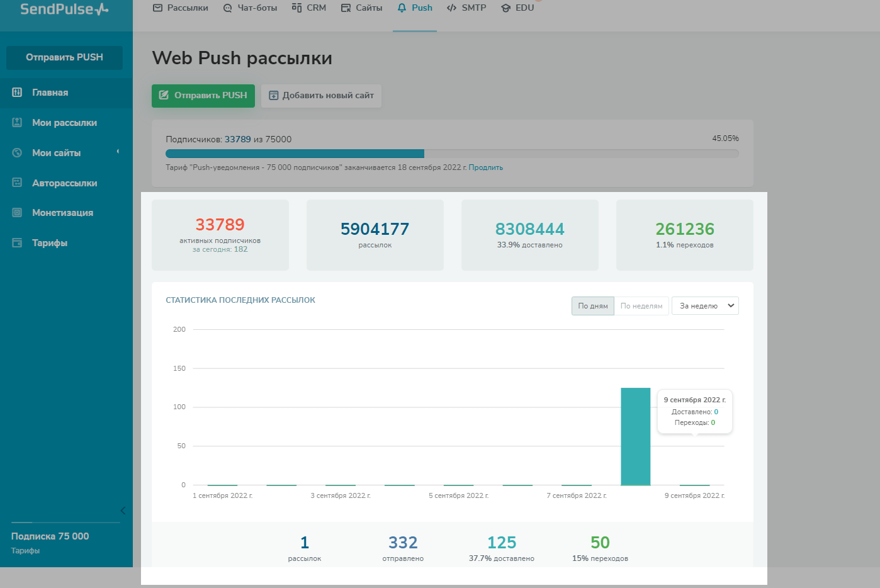Click the Тарифы link under Подписка 75 000
Image resolution: width=880 pixels, height=588 pixels.
(25, 551)
